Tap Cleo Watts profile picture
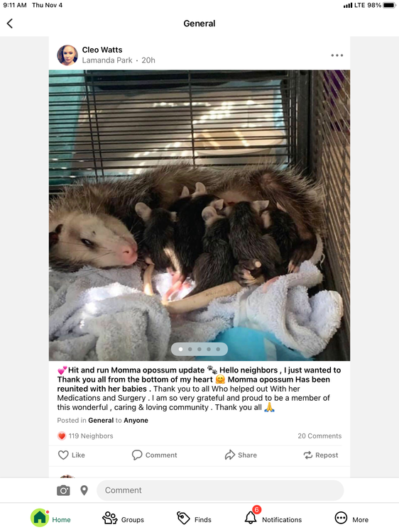 click(x=67, y=55)
